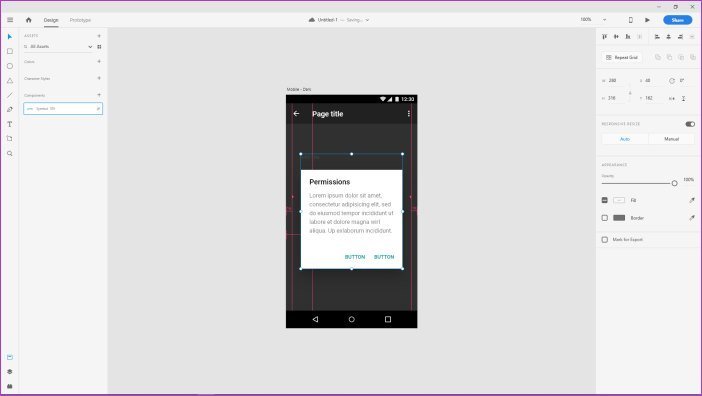Pick the Ellipse tool
This screenshot has height=396, width=702.
point(10,66)
